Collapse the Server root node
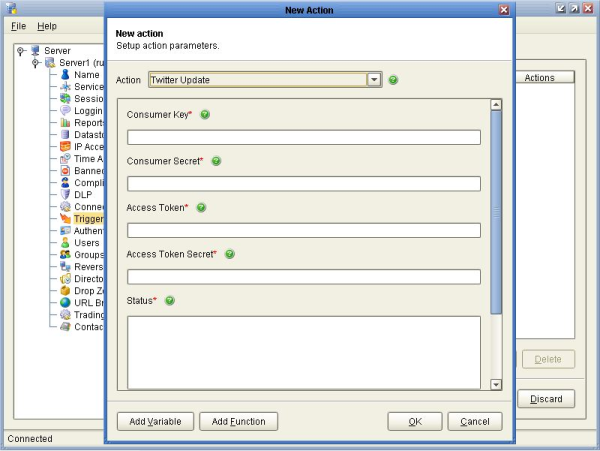This screenshot has height=451, width=600. point(21,50)
